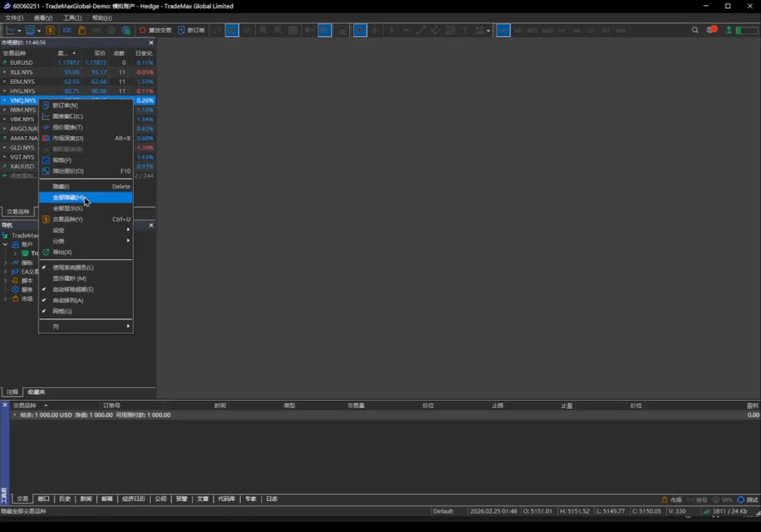This screenshot has width=761, height=532.
Task: Close the 市场报价 market watch panel
Action: 151,42
